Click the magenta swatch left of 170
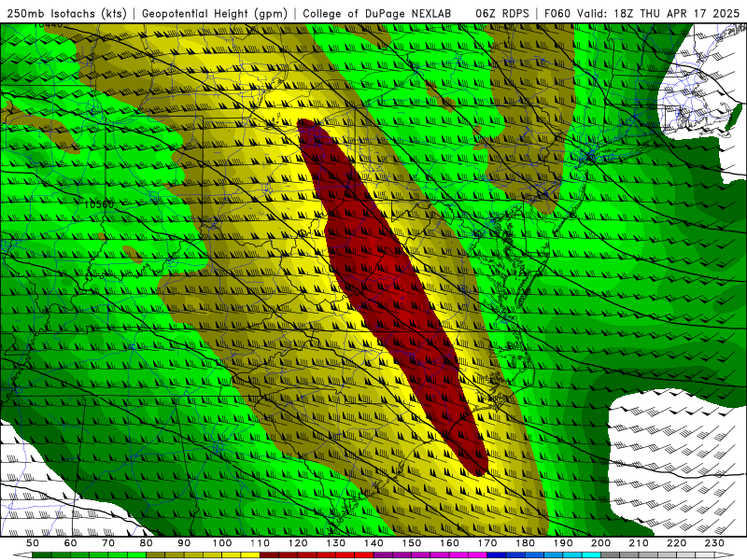The width and height of the screenshot is (747, 560). 478,555
